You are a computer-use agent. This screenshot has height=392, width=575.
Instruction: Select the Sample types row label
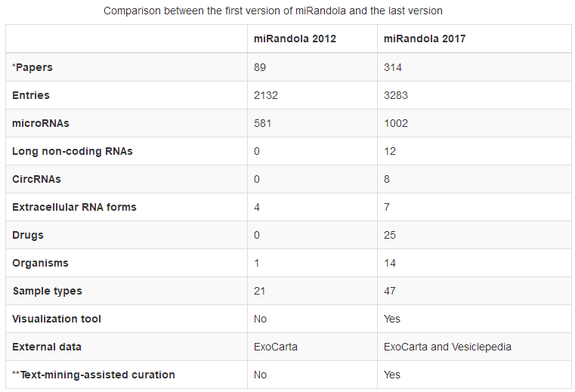pyautogui.click(x=47, y=291)
